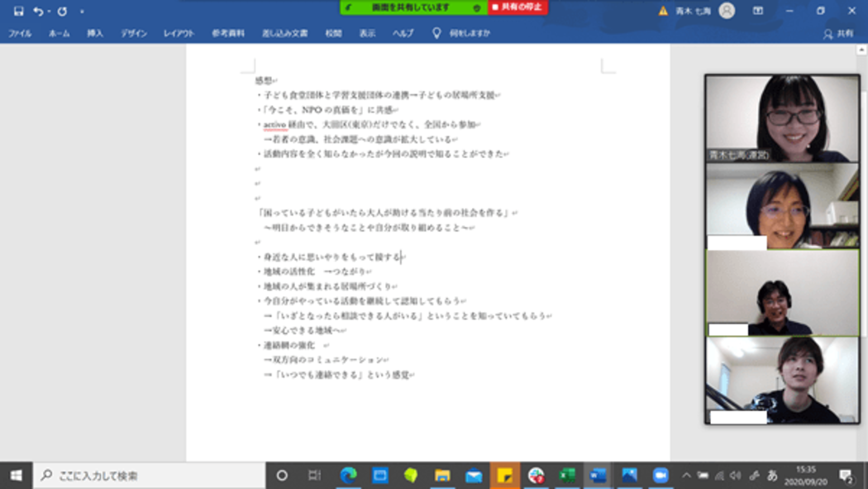Toggle the Japanese IME あ input mode

coord(773,475)
